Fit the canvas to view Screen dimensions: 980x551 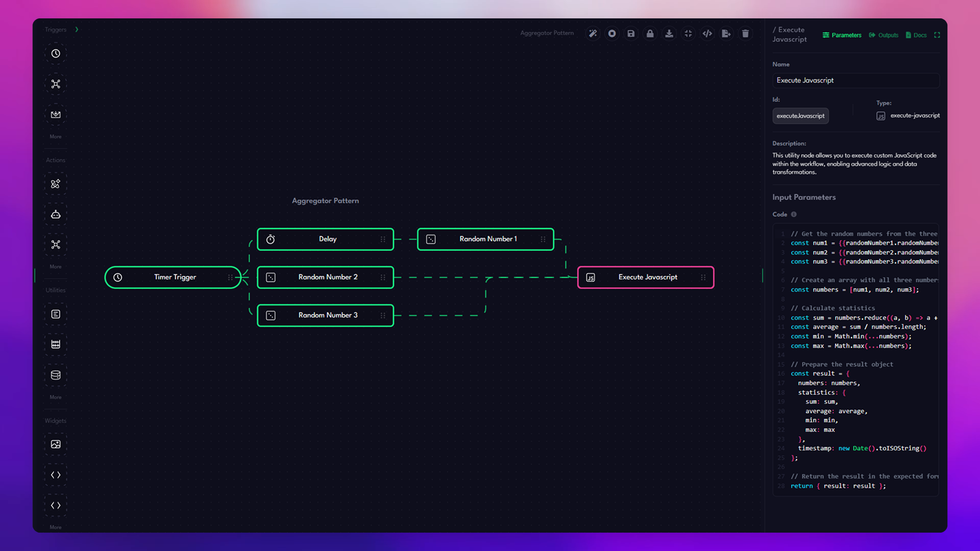pos(688,33)
